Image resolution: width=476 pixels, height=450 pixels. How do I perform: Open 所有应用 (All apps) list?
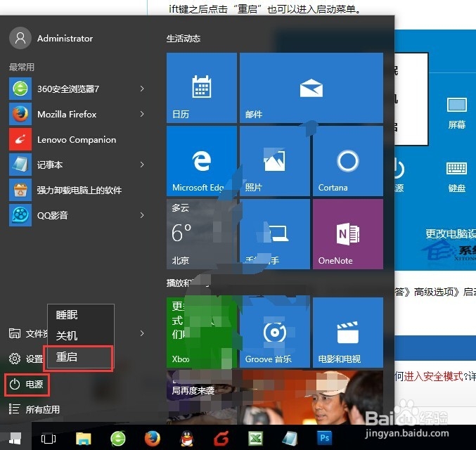coord(34,410)
